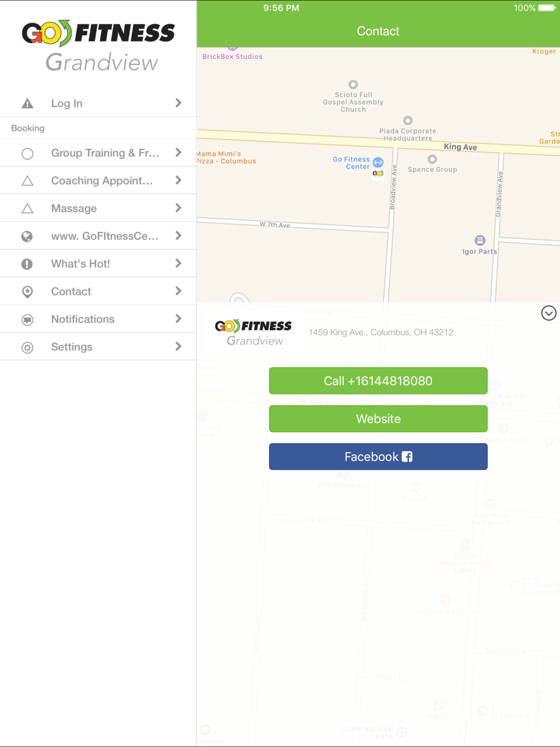Select the Contact menu item

tap(98, 291)
